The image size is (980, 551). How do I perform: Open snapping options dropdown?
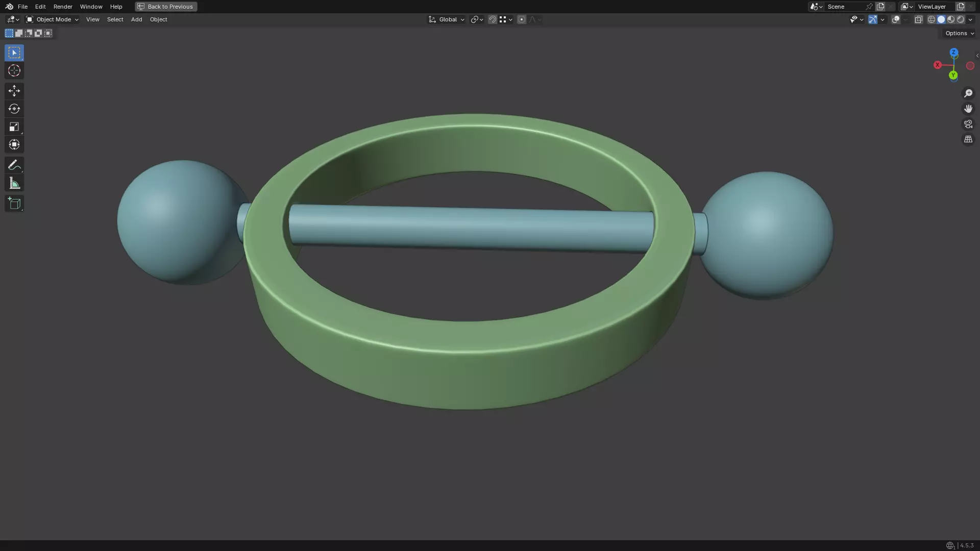coord(505,19)
